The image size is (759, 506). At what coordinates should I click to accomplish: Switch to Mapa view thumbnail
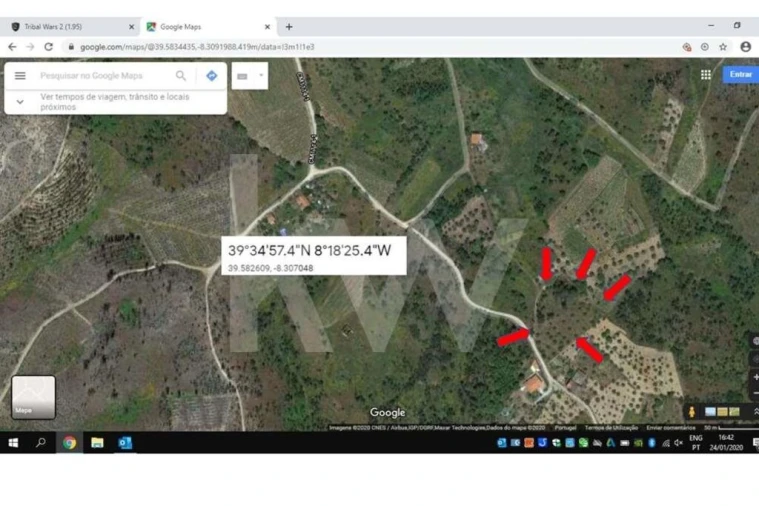point(33,397)
